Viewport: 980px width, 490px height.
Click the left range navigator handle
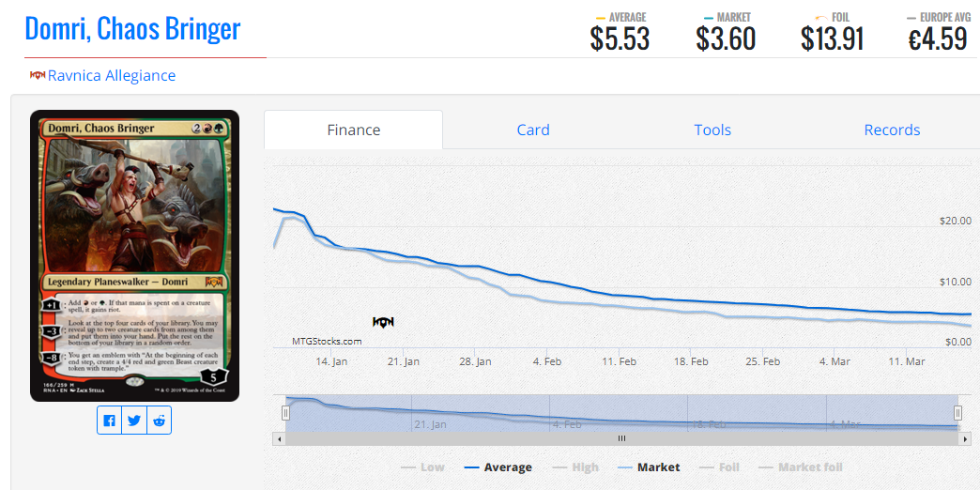pyautogui.click(x=285, y=412)
